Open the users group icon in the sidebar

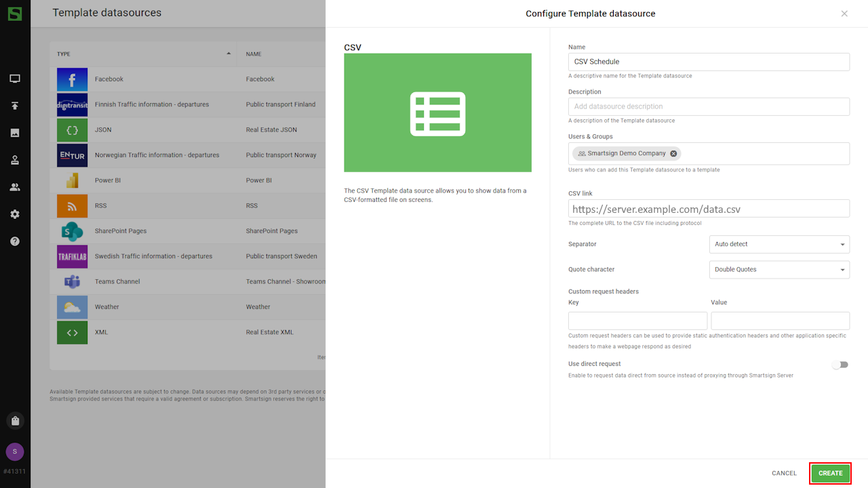tap(15, 187)
